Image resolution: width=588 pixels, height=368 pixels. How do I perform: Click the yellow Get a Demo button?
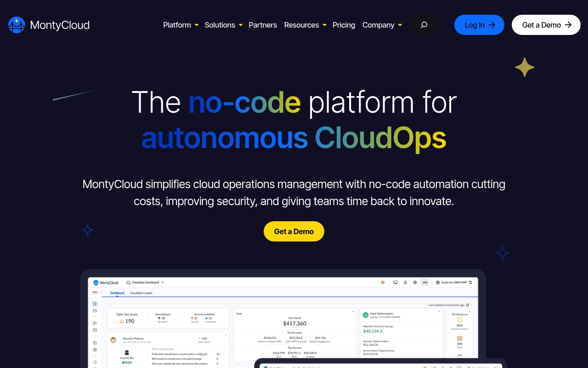294,231
